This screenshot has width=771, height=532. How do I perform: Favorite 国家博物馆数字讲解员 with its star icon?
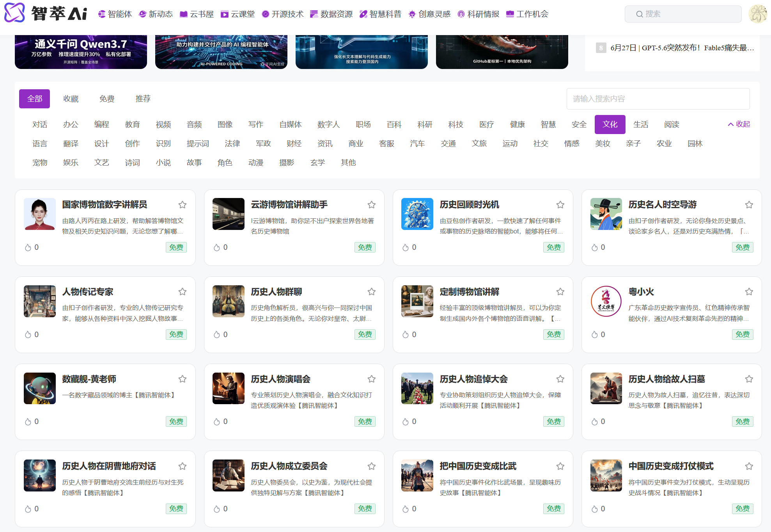[183, 205]
